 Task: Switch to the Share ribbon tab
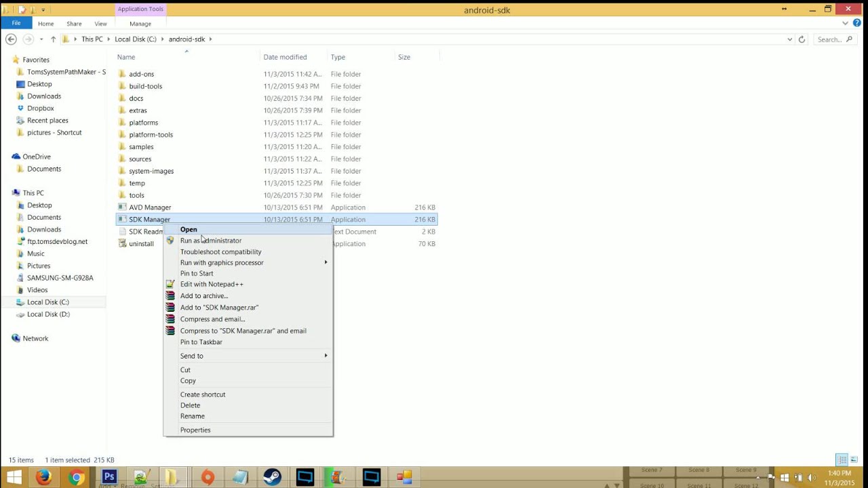tap(74, 24)
